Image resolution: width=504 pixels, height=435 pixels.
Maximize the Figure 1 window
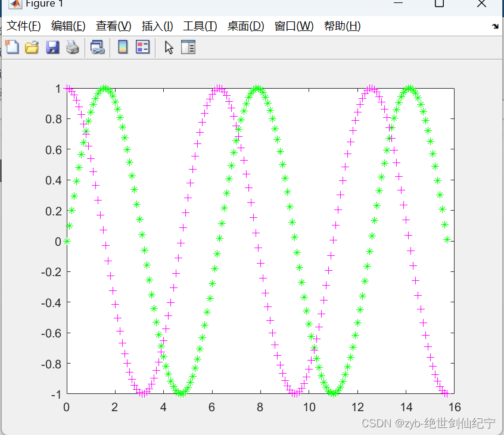point(439,3)
